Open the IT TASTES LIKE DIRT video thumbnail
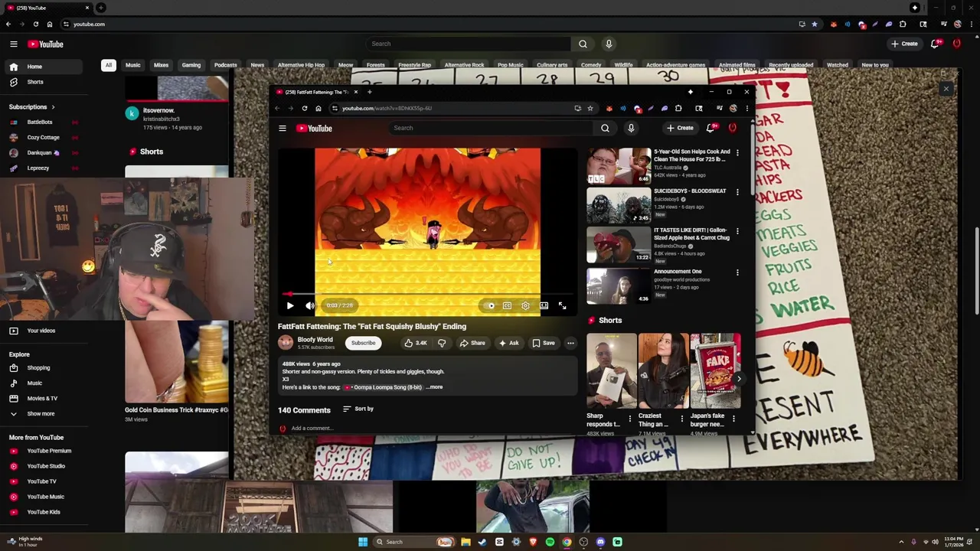Image resolution: width=980 pixels, height=551 pixels. pos(619,245)
